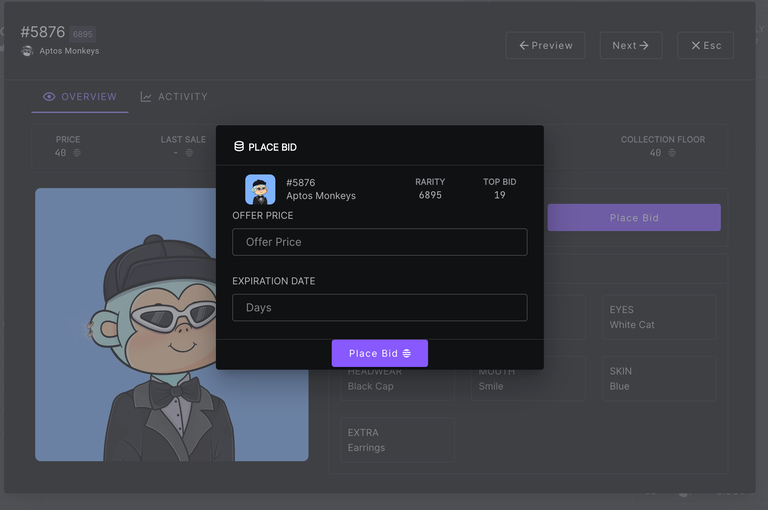768x510 pixels.
Task: Click the monkey avatar thumbnail in the bid dialog
Action: [260, 190]
